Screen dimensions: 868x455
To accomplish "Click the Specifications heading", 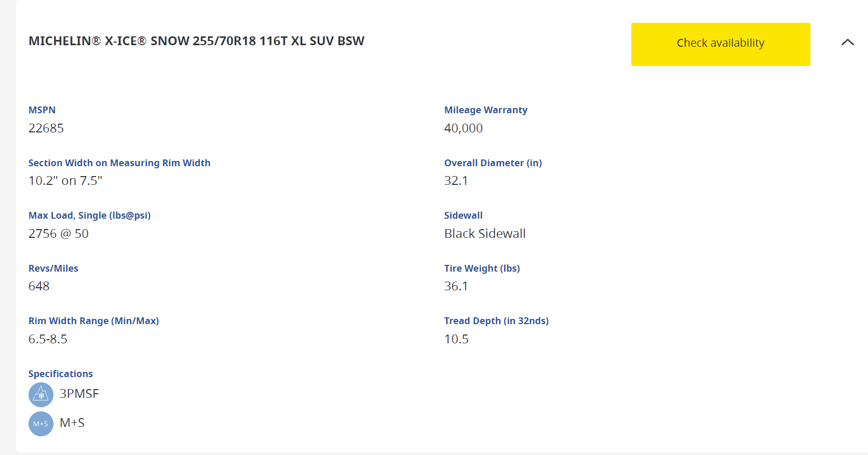I will pyautogui.click(x=61, y=374).
